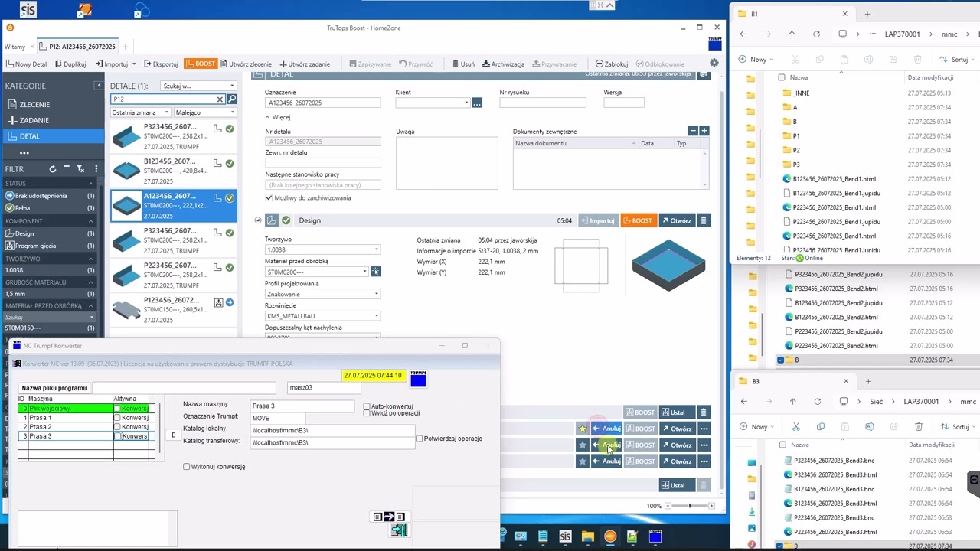
Task: Collapse the STATUS filter section
Action: point(91,184)
